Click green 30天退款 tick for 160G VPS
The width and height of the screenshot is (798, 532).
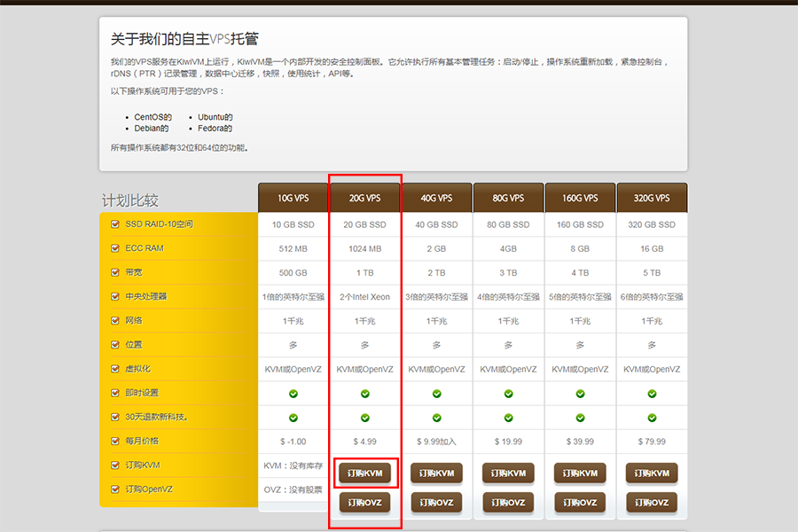point(580,418)
